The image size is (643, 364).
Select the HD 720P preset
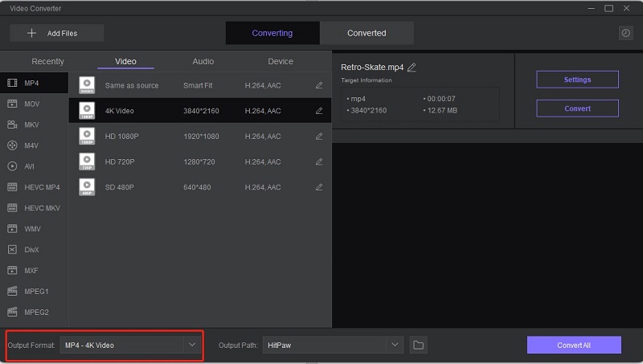pos(200,162)
